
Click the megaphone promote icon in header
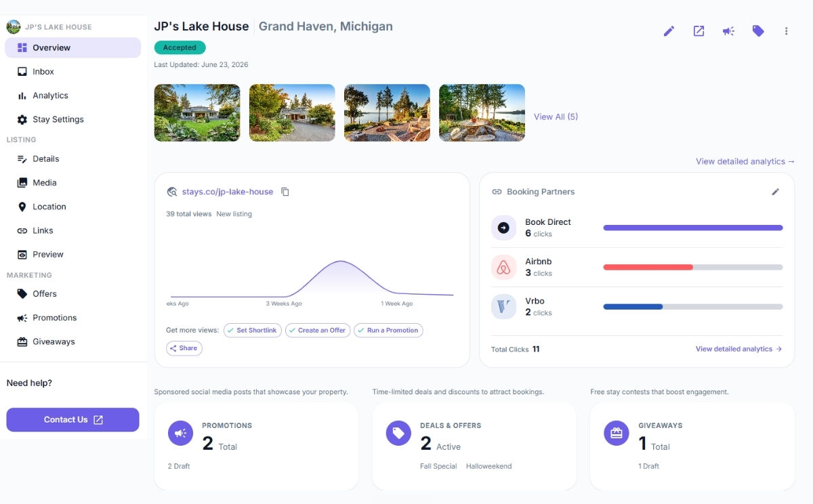coord(728,31)
